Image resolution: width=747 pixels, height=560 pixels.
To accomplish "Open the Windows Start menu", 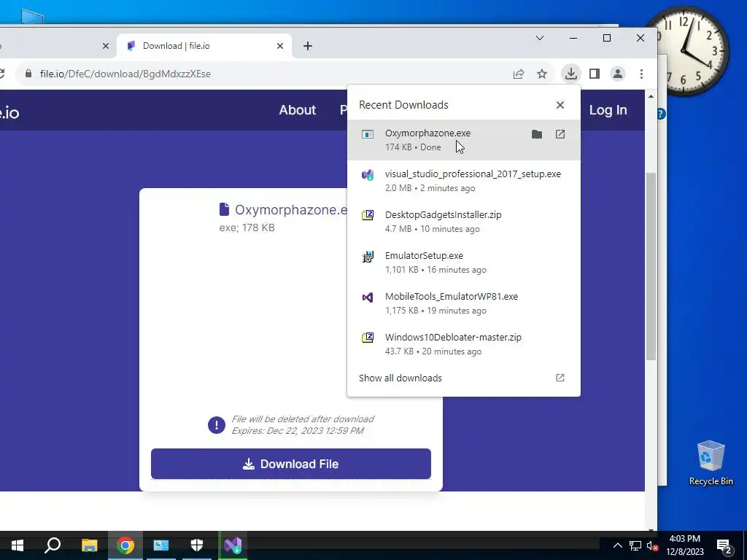I will (18, 545).
